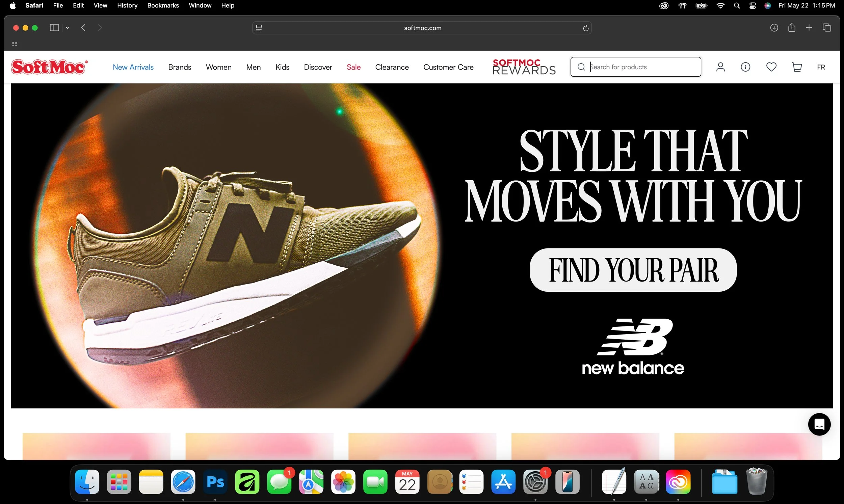
Task: Open Creative Cloud from the Dock
Action: (678, 482)
